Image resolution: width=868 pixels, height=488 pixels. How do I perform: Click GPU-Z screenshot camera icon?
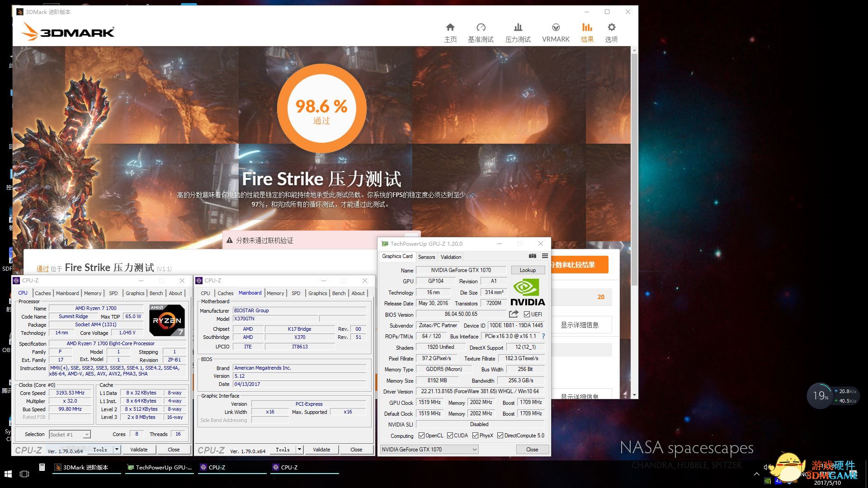tap(533, 256)
